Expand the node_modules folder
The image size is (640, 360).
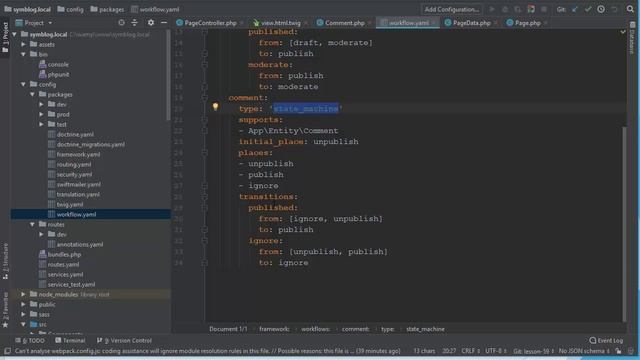click(x=23, y=294)
